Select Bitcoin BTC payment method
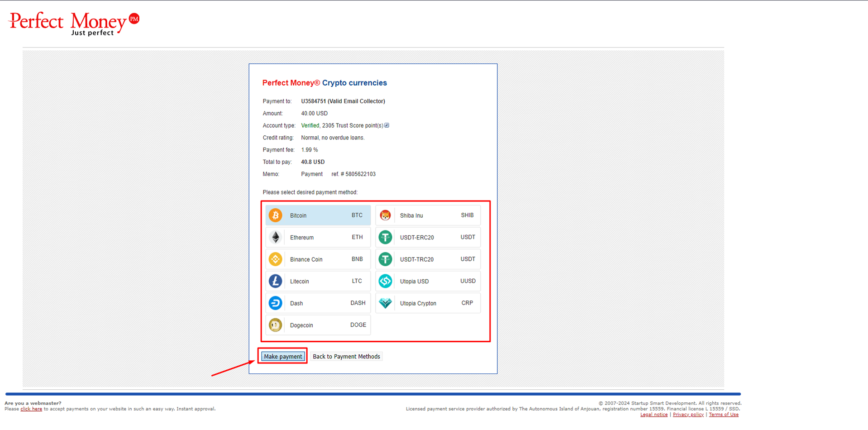The height and width of the screenshot is (430, 868). [318, 215]
